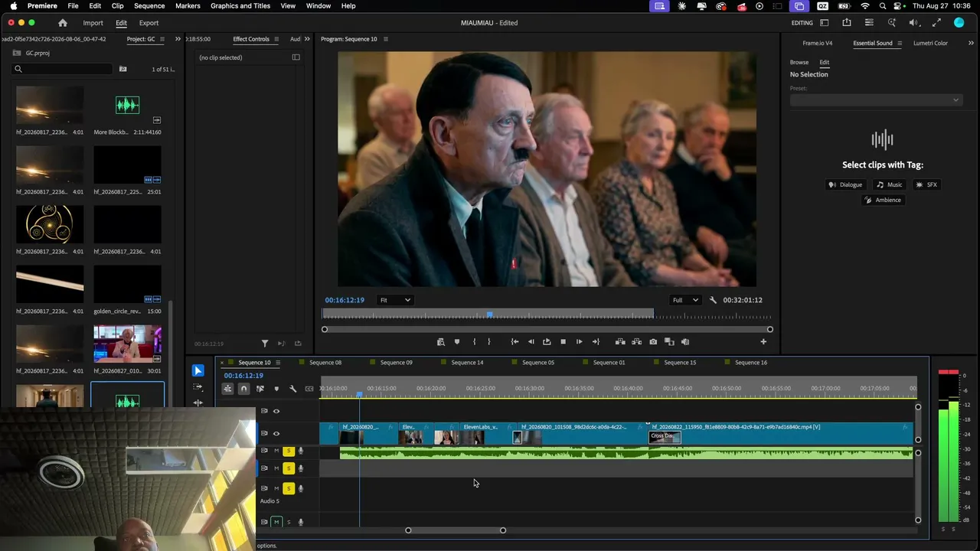The image size is (980, 551).
Task: Go to In point
Action: click(514, 342)
